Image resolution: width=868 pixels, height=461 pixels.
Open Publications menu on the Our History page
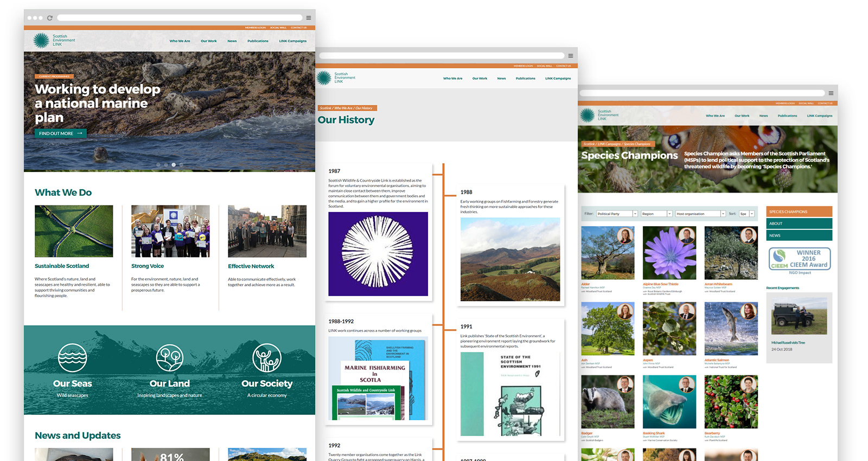525,78
